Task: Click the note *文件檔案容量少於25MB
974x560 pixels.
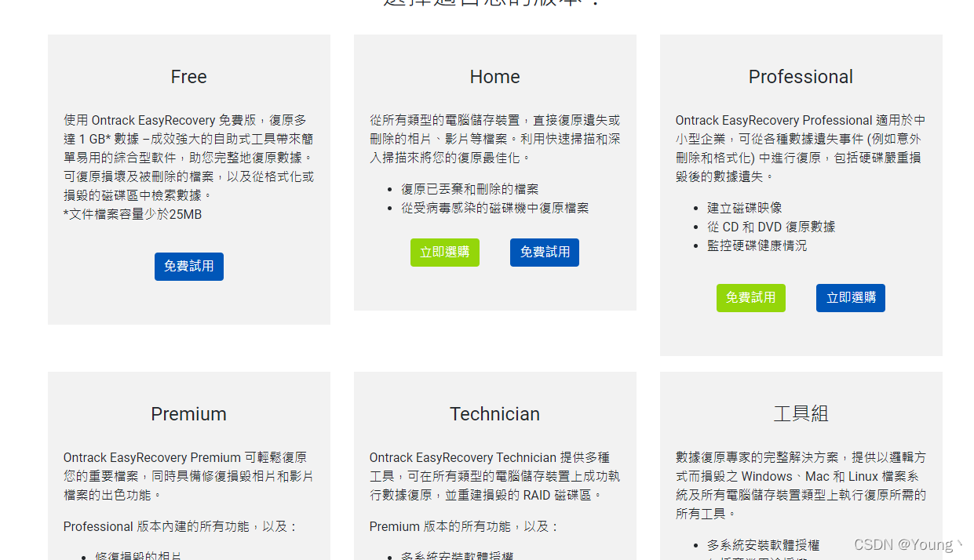Action: click(x=133, y=214)
